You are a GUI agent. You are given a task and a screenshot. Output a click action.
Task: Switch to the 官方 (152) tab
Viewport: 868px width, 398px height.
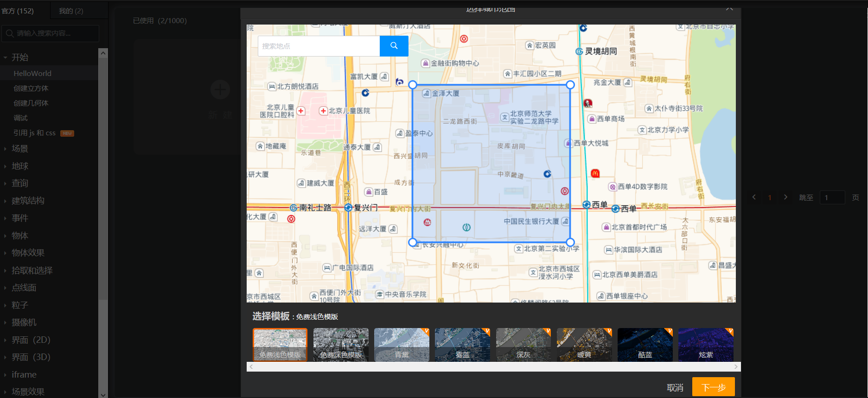click(x=18, y=11)
